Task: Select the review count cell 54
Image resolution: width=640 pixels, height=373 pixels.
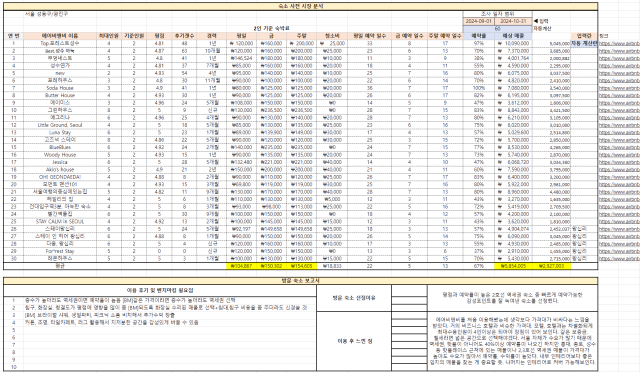Action: [x=184, y=73]
